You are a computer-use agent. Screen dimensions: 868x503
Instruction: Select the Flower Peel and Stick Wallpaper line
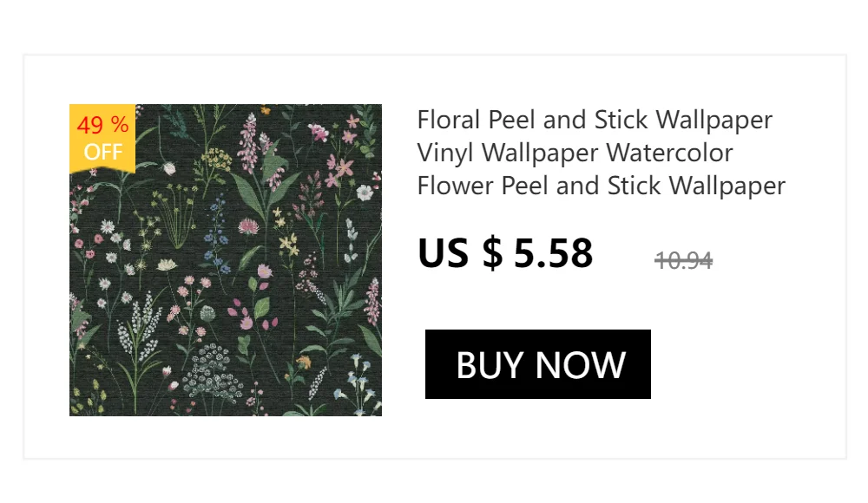(x=602, y=186)
